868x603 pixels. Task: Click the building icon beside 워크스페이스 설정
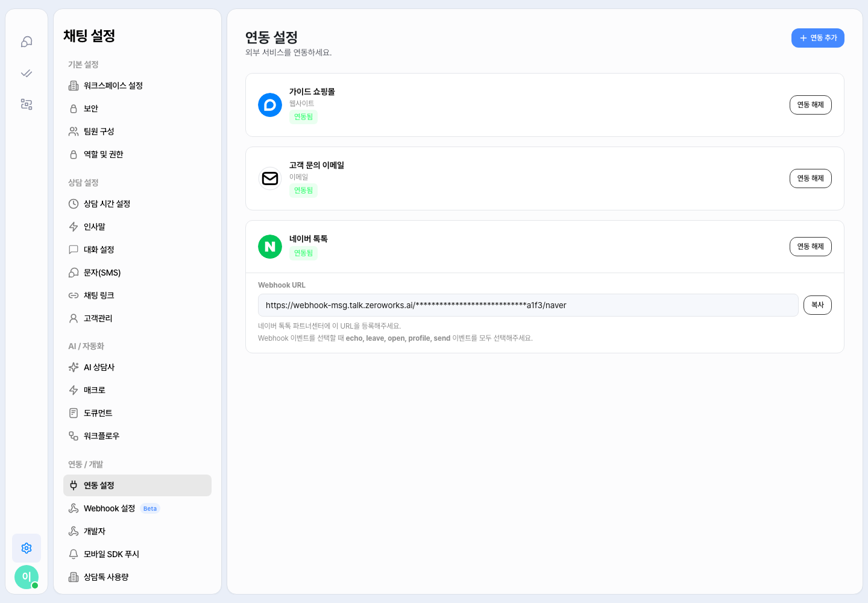74,86
